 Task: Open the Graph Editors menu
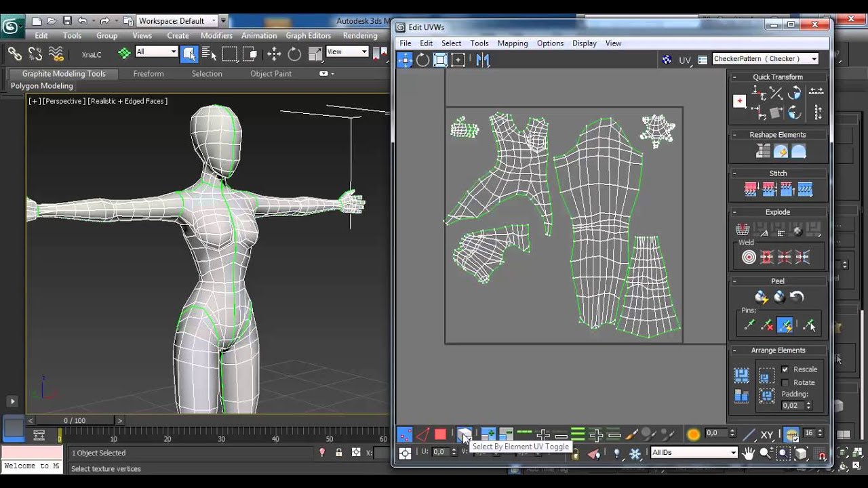coord(308,35)
